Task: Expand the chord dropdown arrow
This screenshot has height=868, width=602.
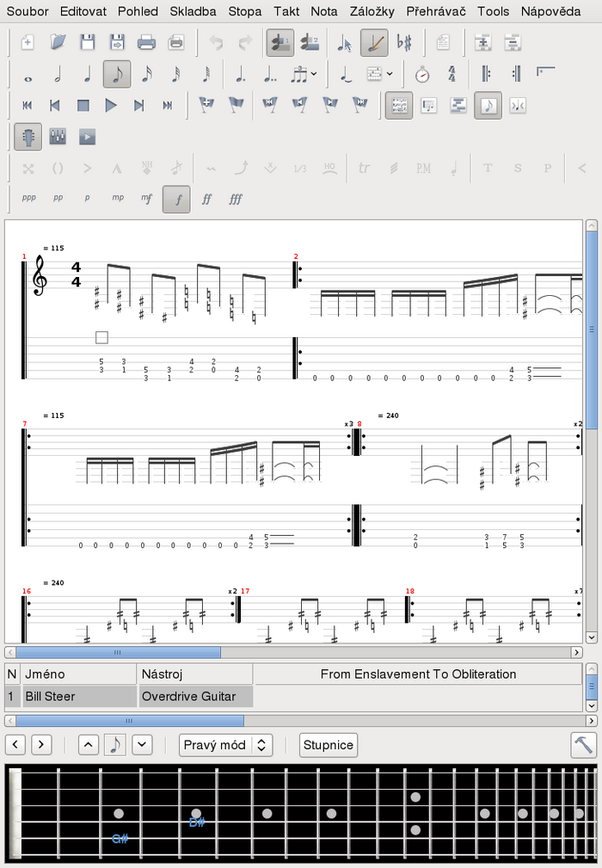Action: coord(390,74)
